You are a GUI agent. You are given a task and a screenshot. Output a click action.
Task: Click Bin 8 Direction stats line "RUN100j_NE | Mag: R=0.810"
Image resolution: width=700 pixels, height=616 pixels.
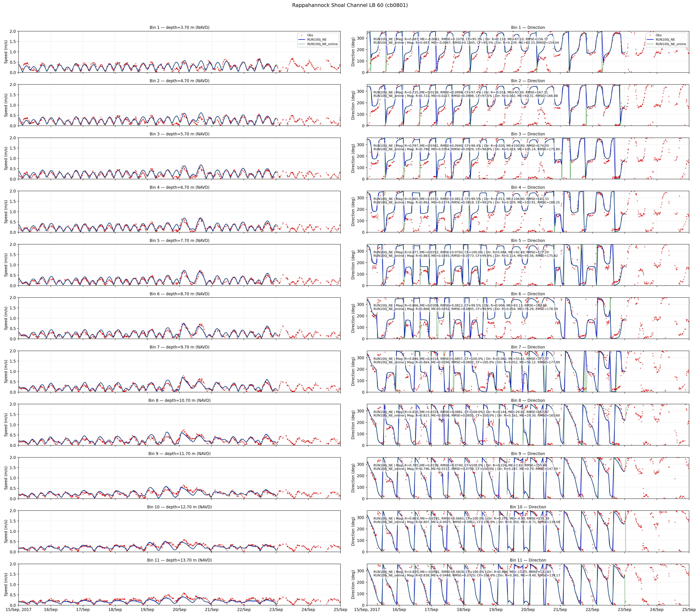pyautogui.click(x=461, y=412)
